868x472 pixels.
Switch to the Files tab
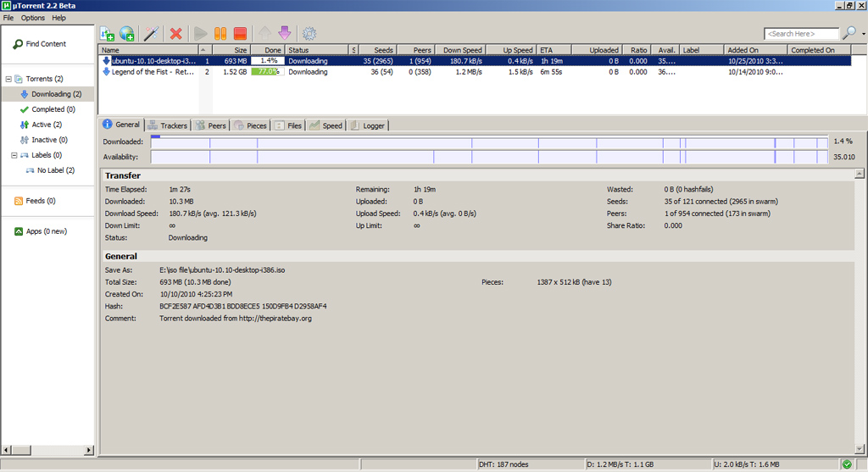pos(288,125)
